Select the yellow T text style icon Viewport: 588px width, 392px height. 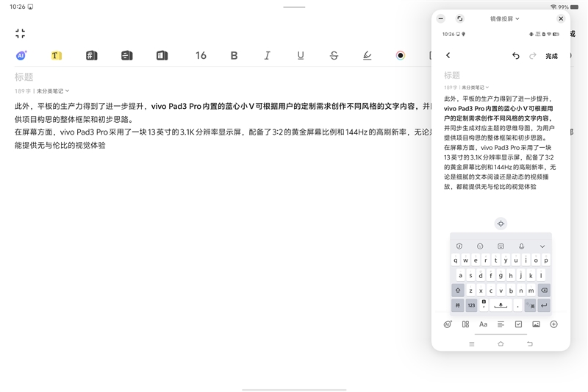coord(57,55)
